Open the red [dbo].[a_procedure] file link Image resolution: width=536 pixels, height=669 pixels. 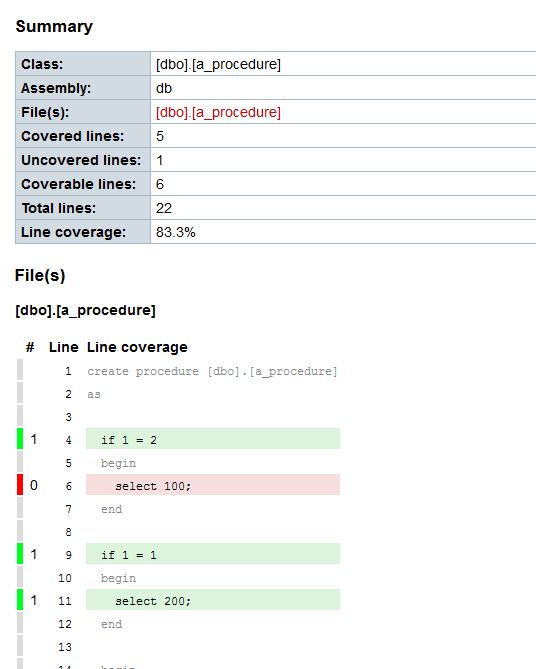coord(218,112)
